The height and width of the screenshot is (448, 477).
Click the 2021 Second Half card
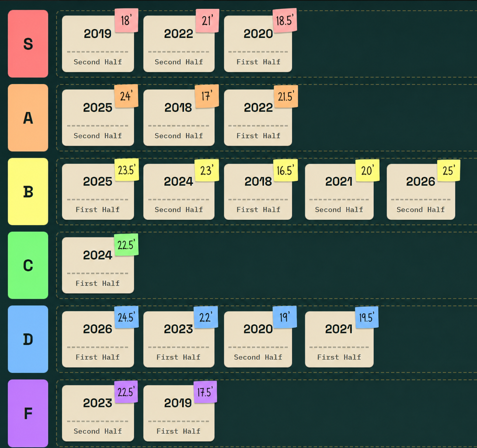pyautogui.click(x=339, y=192)
